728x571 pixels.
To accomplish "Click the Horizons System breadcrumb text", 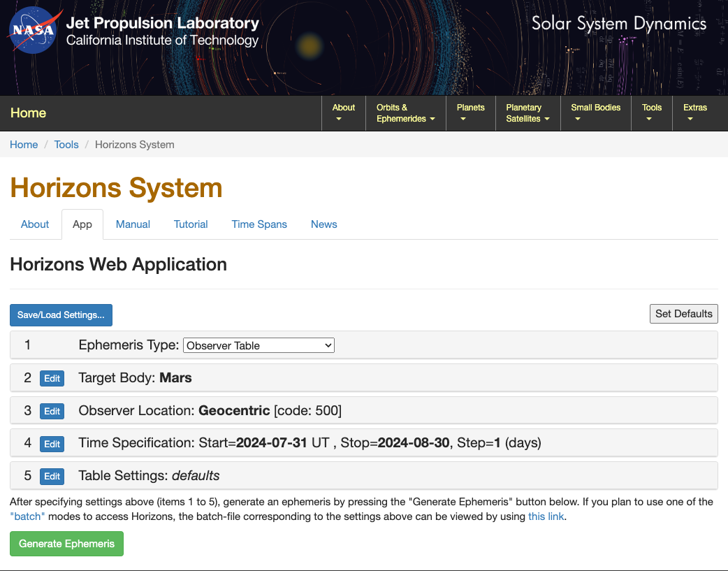I will (135, 145).
